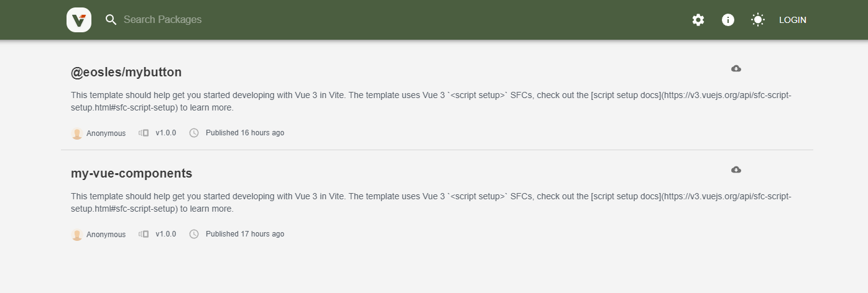
Task: Open the my-vue-components package
Action: click(132, 173)
